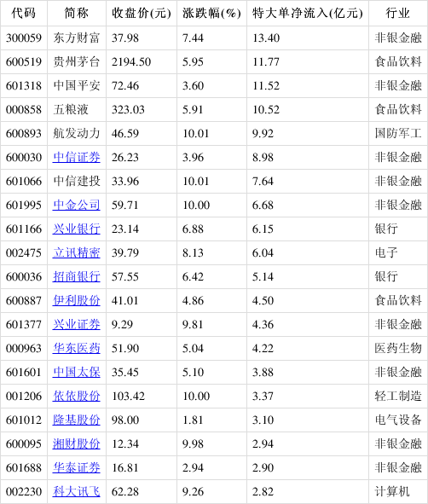
Task: Select change percentage 9.26
Action: [193, 491]
